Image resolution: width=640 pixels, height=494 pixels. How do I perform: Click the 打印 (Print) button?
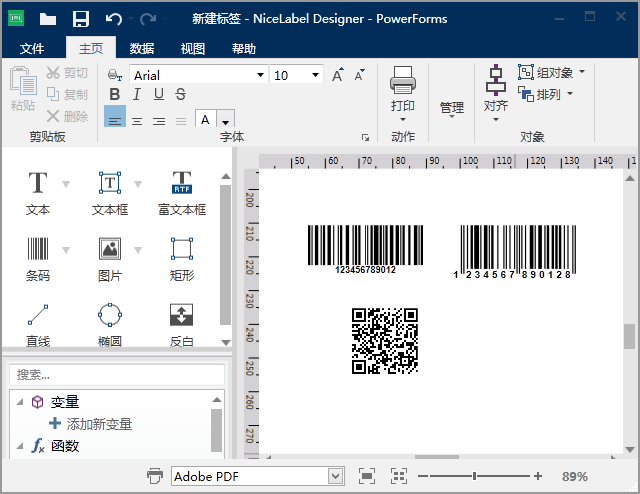[x=403, y=94]
